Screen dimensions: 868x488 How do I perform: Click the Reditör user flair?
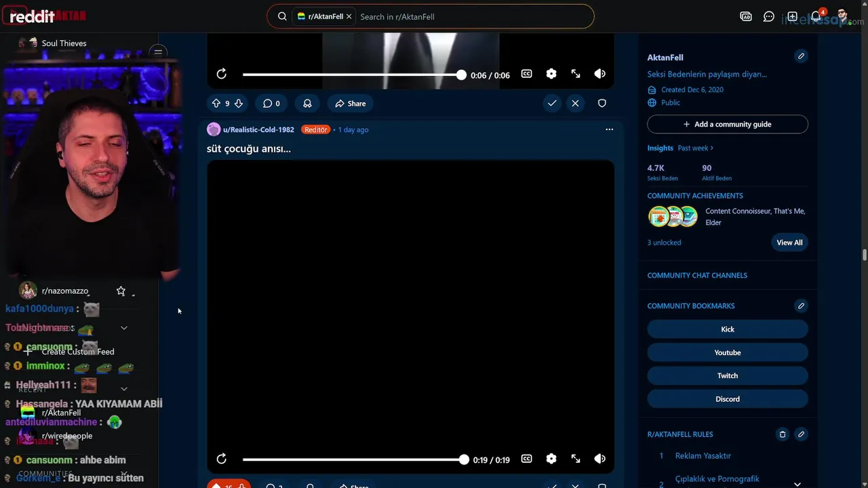316,129
